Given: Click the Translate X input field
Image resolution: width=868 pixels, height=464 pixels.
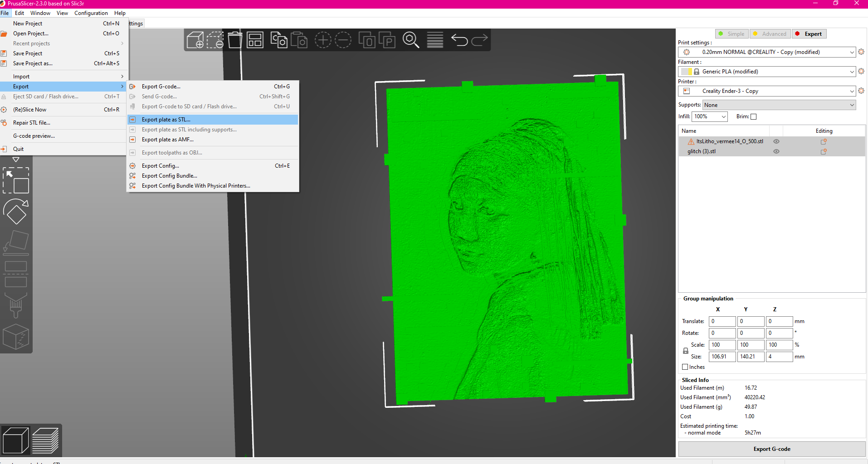Looking at the screenshot, I should (x=722, y=321).
